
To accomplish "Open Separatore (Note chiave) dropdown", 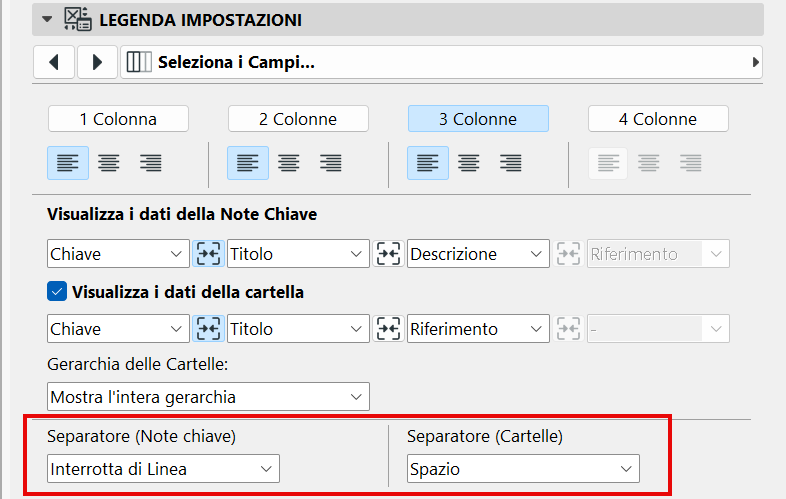I will pos(163,468).
